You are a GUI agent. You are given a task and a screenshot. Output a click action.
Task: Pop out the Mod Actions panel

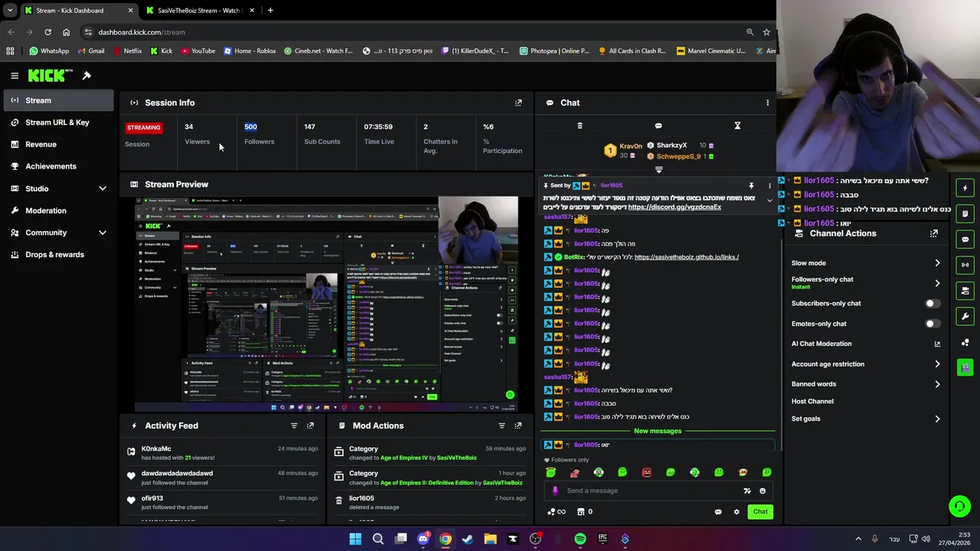pyautogui.click(x=518, y=425)
